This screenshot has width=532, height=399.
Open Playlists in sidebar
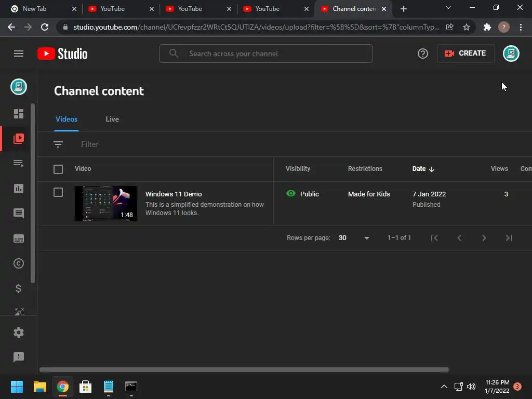19,163
